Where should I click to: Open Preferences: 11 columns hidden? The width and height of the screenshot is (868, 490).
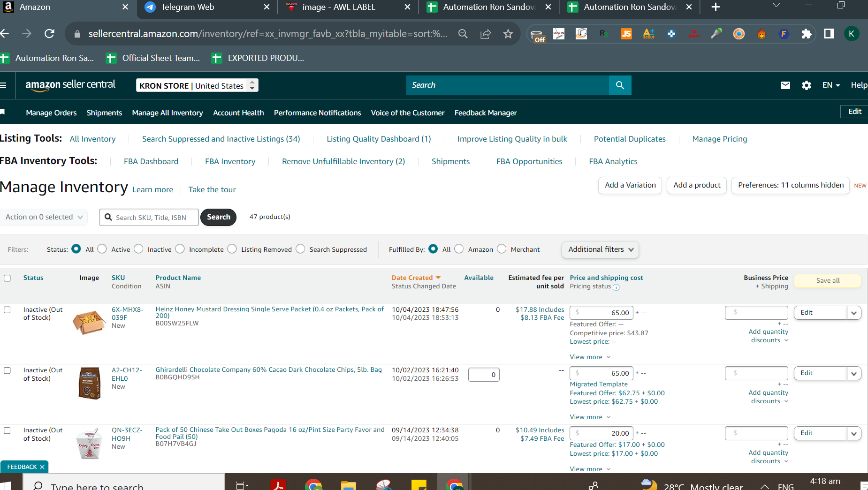[791, 185]
